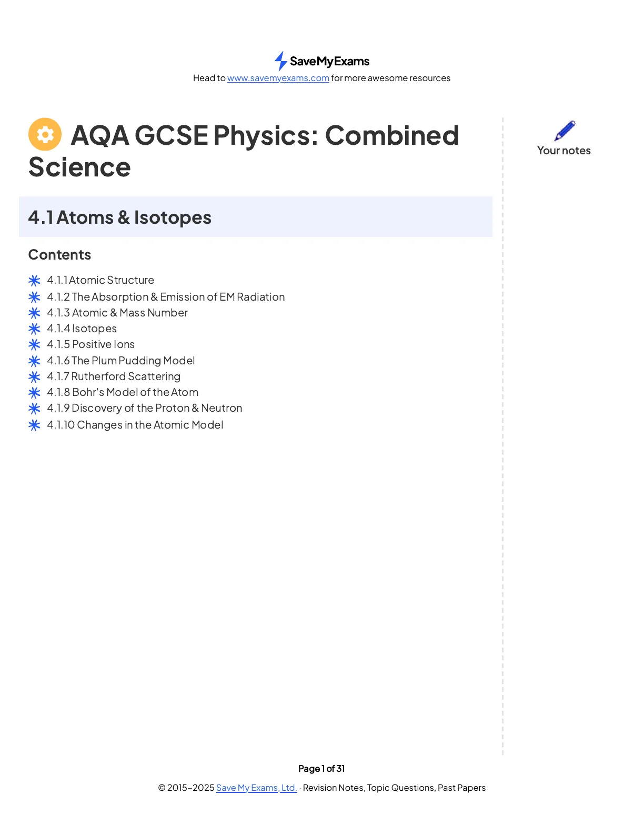Click the 4.1 Atoms & Isotopes heading banner
This screenshot has height=834, width=644.
coord(256,217)
